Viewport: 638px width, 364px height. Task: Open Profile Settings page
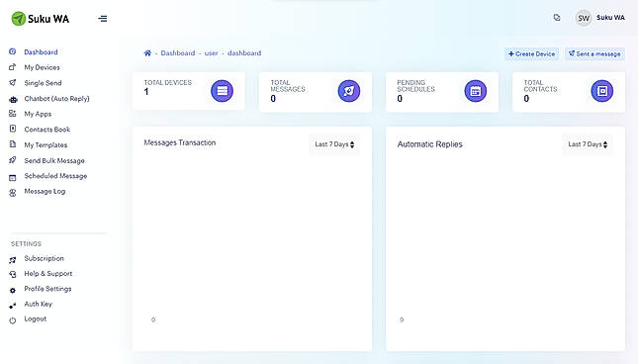pyautogui.click(x=47, y=289)
